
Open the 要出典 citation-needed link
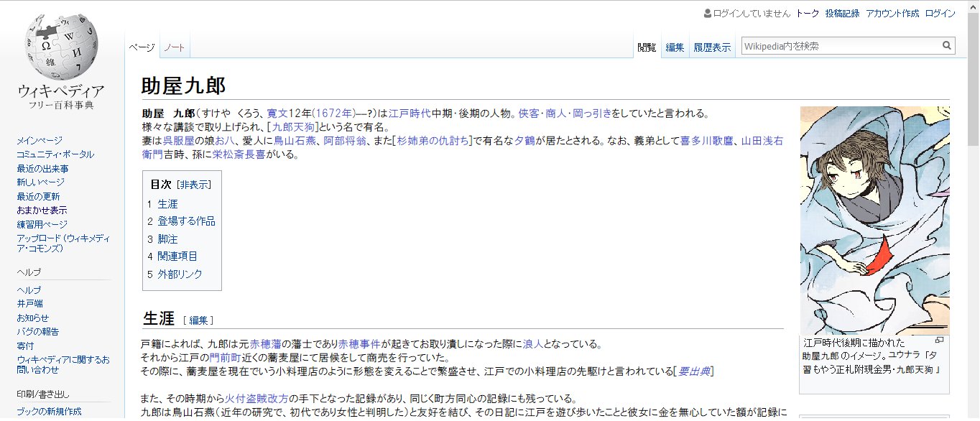coord(693,371)
